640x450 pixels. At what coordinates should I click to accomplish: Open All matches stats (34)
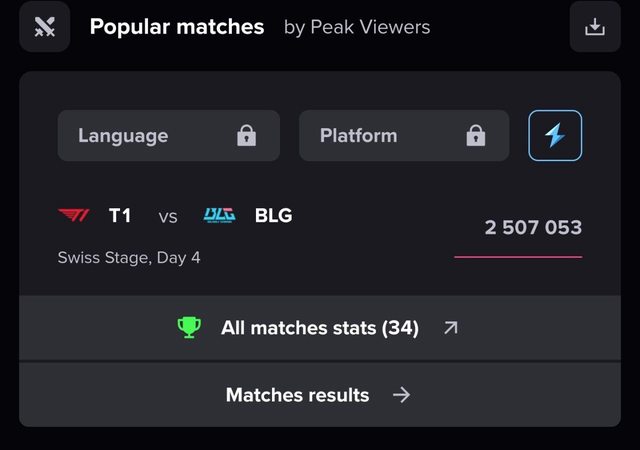point(320,328)
